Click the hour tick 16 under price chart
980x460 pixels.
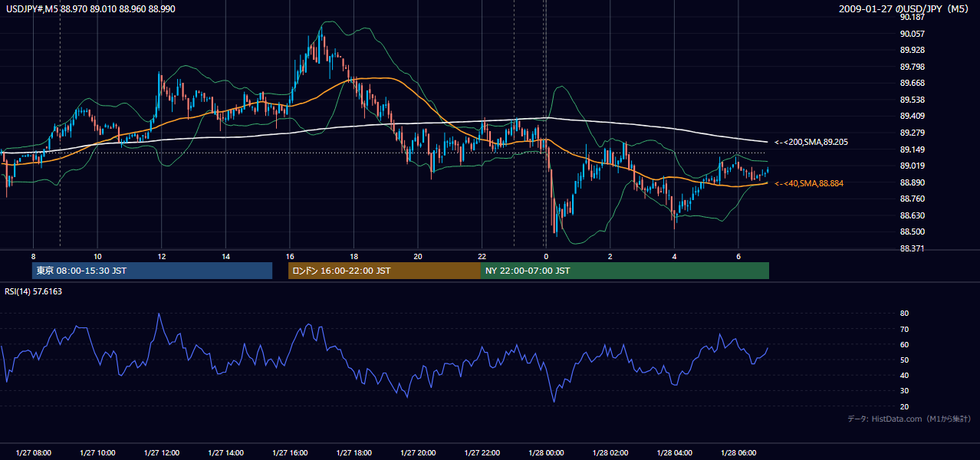[x=289, y=256]
